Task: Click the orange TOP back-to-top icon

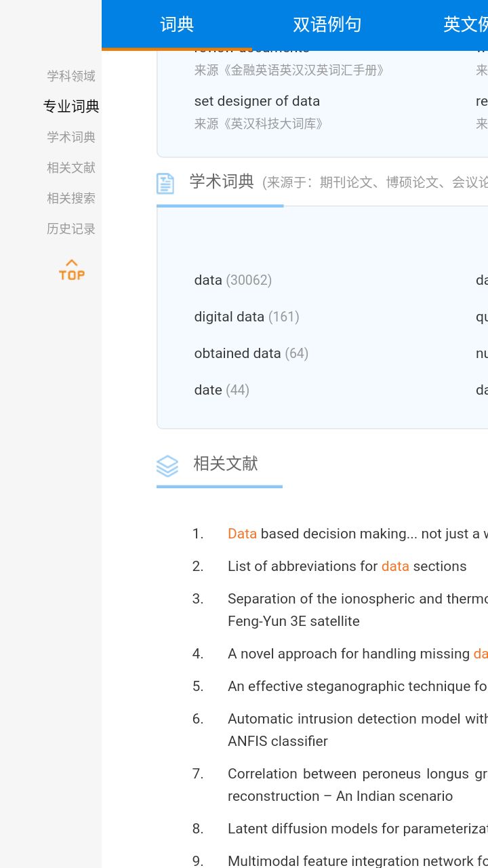Action: point(70,269)
